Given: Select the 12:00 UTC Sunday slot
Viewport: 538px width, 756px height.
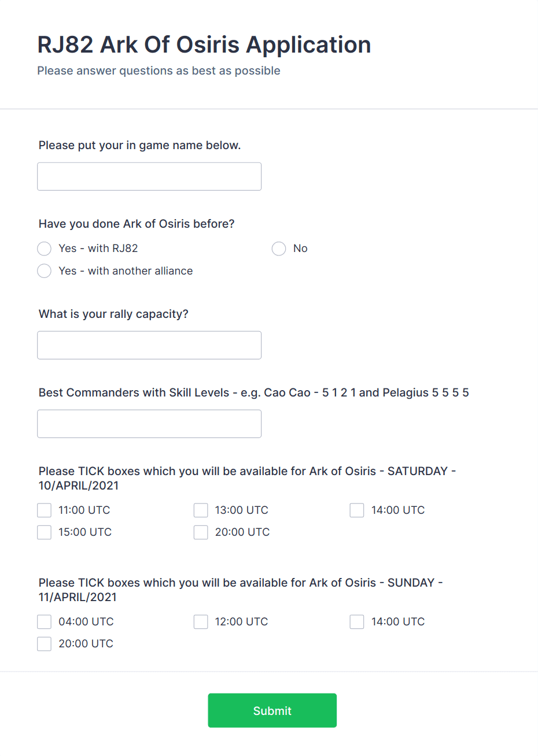Looking at the screenshot, I should click(200, 621).
